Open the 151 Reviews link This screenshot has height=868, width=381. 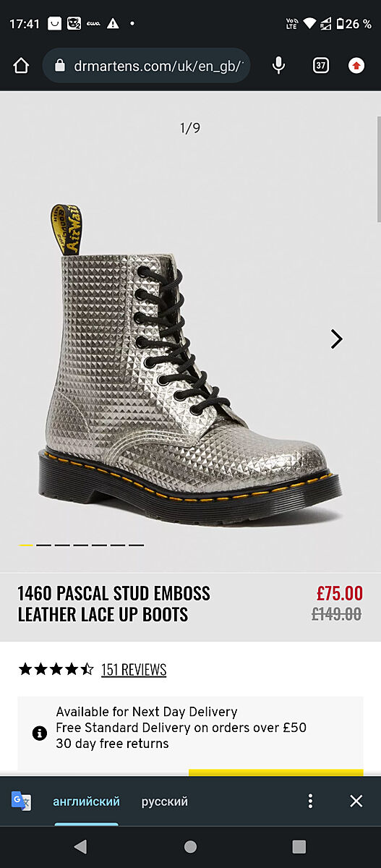tap(134, 670)
